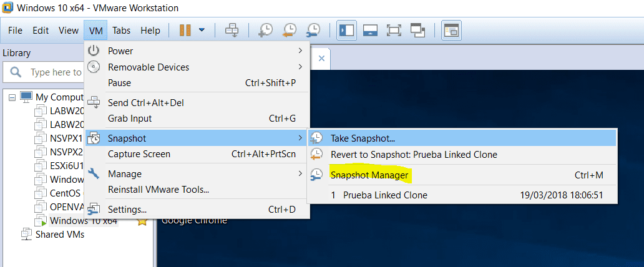Select Take Snapshot... from submenu
The width and height of the screenshot is (644, 267).
363,138
